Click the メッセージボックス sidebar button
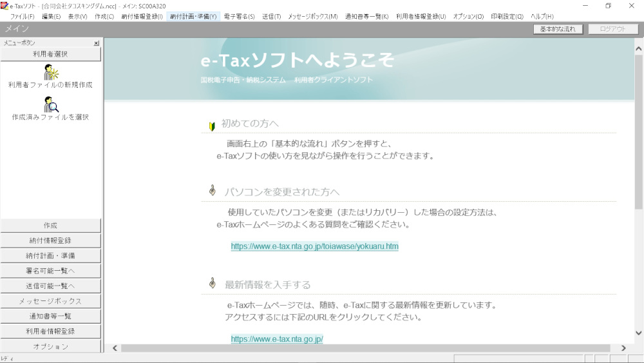The image size is (644, 363). 50,301
